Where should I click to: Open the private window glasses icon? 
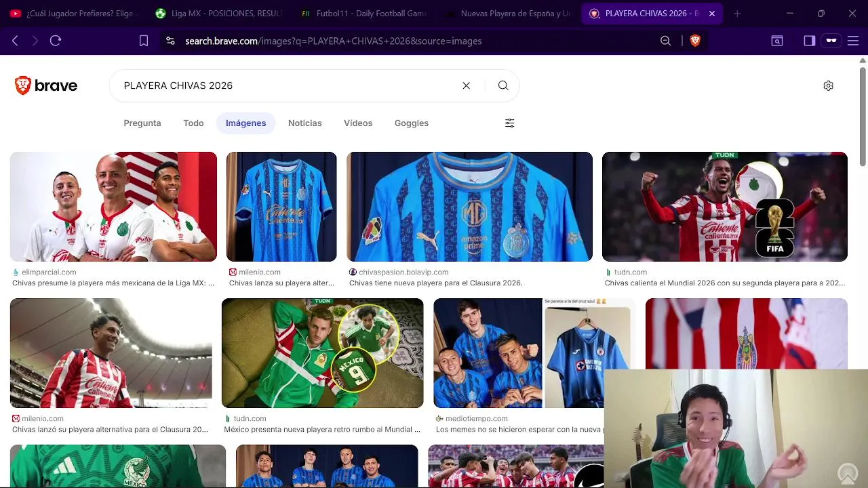pos(831,41)
